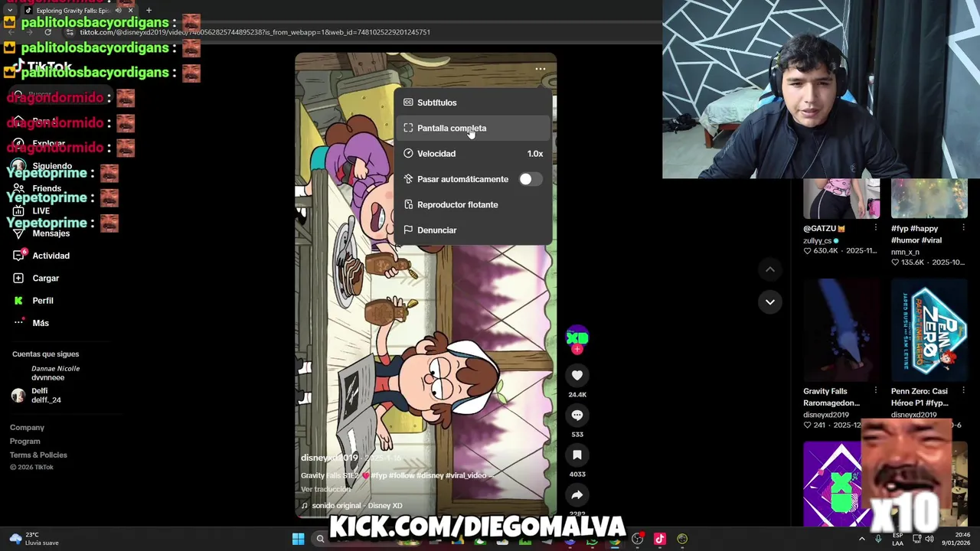This screenshot has width=980, height=551.
Task: Click Ver traducción under caption
Action: coord(325,489)
